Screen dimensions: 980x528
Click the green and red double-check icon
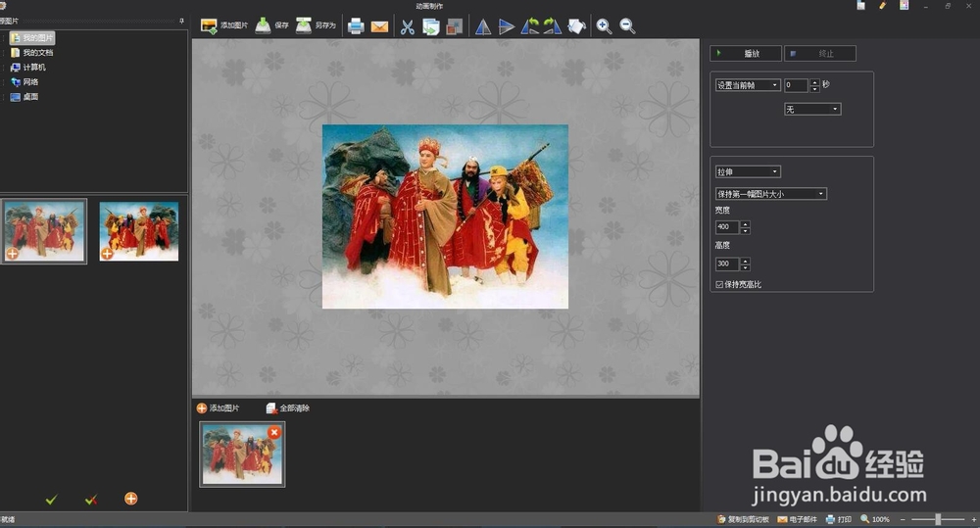tap(91, 500)
